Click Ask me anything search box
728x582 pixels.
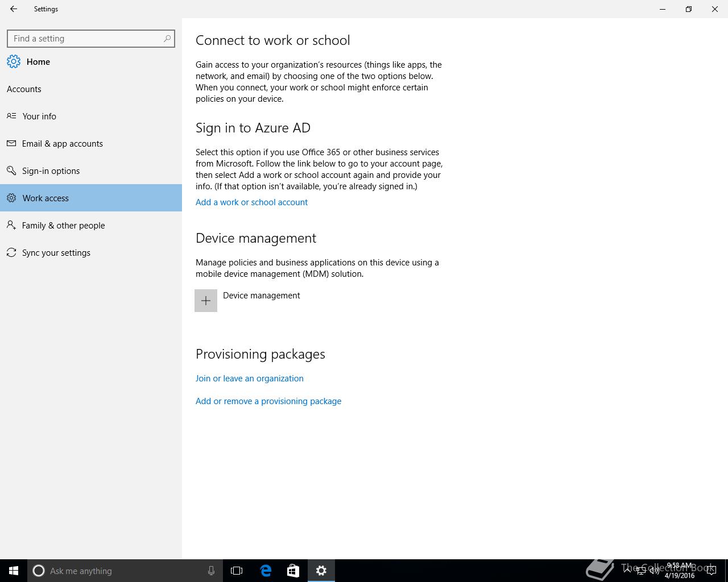coord(125,571)
